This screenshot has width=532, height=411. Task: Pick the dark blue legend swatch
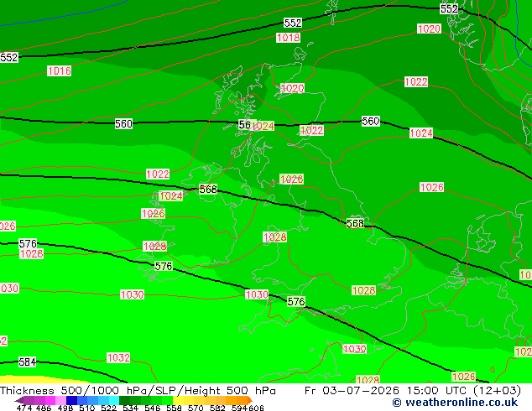click(x=71, y=400)
